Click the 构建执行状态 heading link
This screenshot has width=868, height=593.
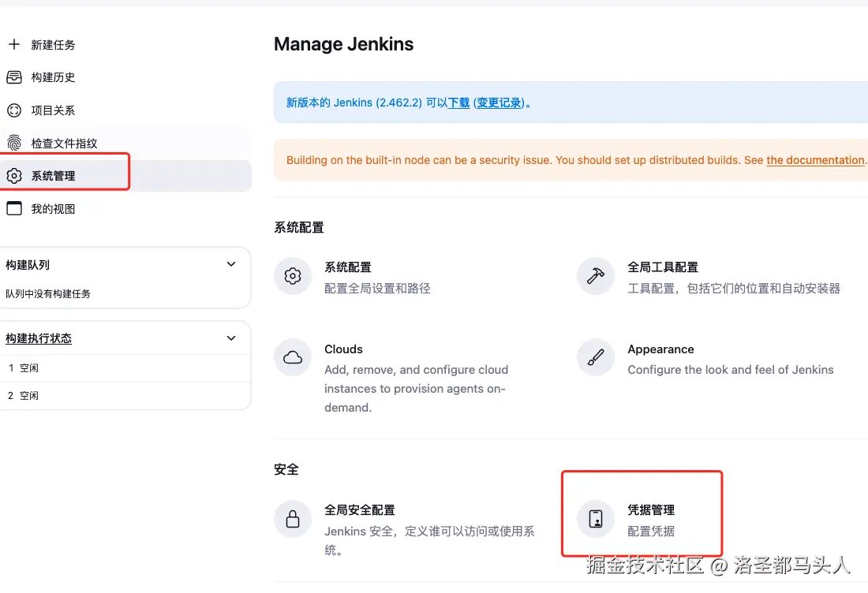[x=39, y=338]
